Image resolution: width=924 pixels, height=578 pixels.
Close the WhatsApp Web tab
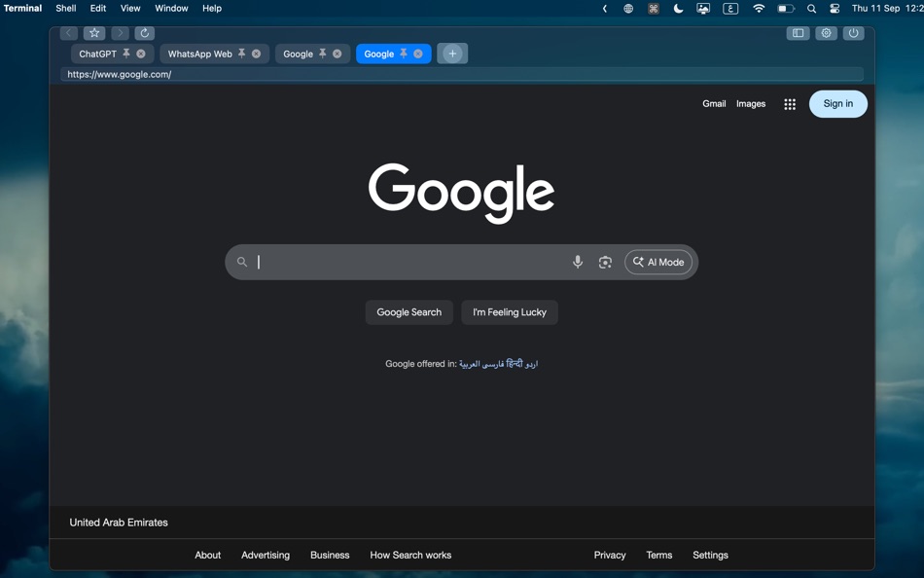(x=257, y=54)
